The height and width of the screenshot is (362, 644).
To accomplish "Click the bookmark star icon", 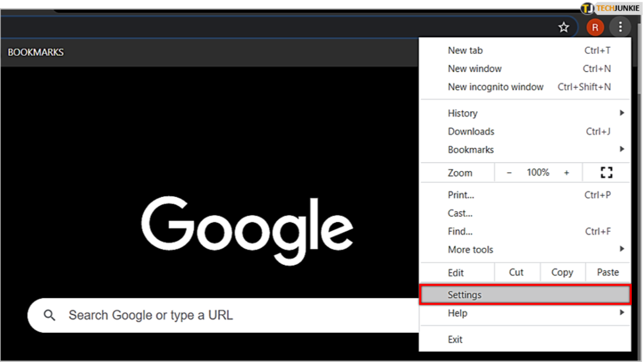I will [x=563, y=27].
